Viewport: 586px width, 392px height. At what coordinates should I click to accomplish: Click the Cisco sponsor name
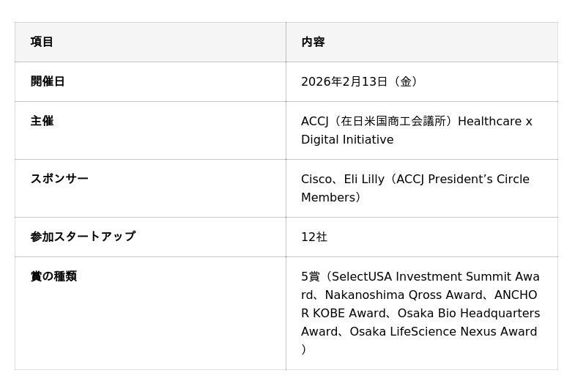pyautogui.click(x=316, y=179)
